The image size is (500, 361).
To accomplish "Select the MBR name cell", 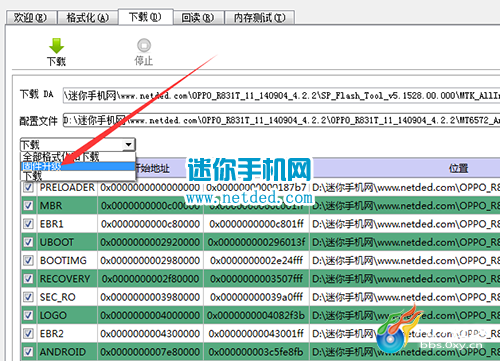I will tap(67, 206).
